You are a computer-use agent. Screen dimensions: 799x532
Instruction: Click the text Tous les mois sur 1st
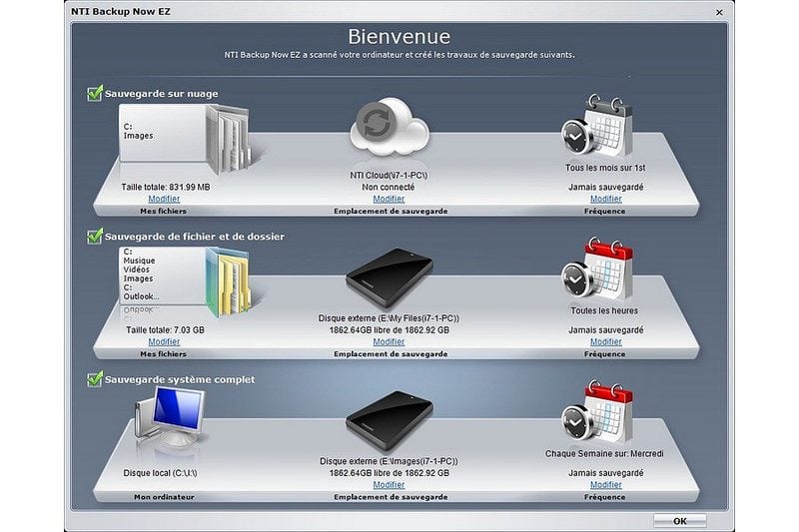tap(605, 168)
